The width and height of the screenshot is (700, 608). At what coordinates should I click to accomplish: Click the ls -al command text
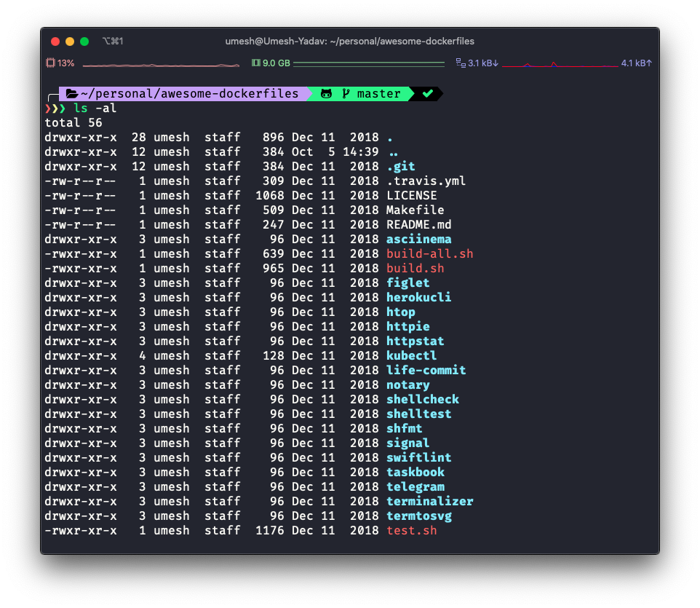coord(96,108)
